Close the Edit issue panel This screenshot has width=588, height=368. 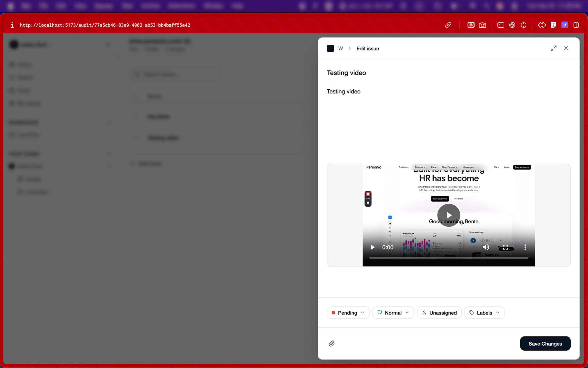(566, 48)
